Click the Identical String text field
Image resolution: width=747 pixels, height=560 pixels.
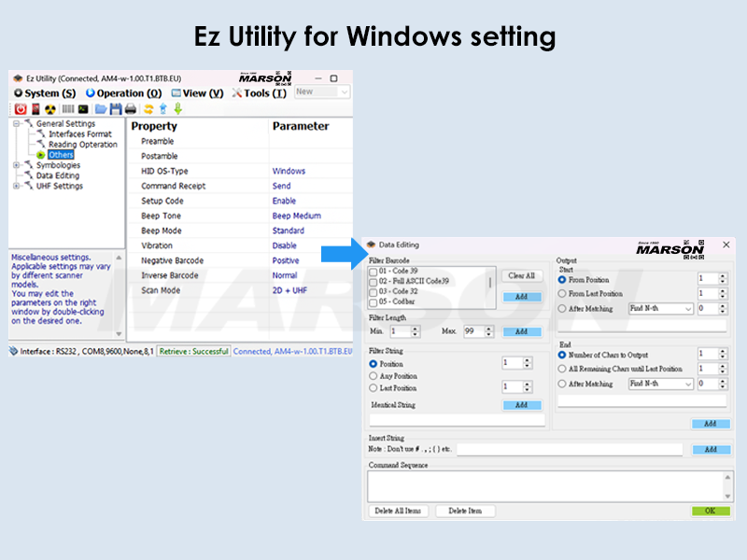click(x=458, y=420)
